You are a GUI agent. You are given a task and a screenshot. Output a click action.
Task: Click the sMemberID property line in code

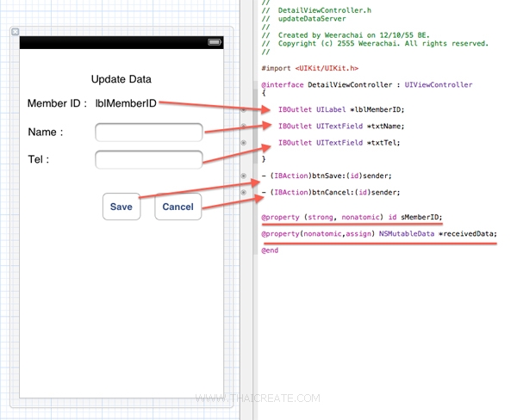coord(352,217)
